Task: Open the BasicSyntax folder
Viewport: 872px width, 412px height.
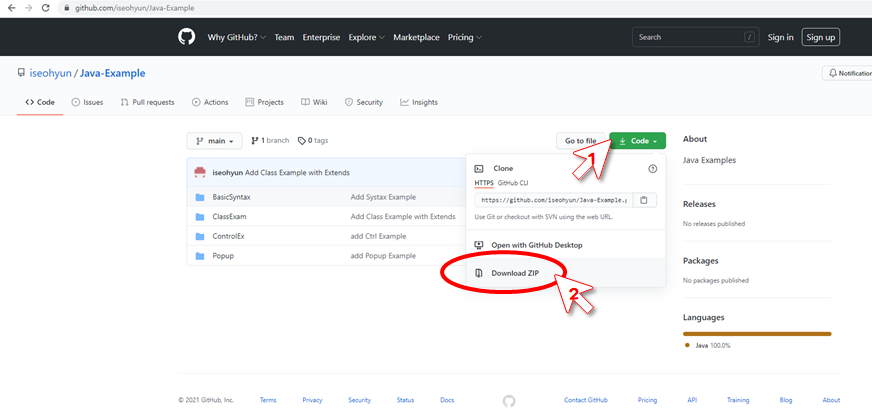Action: (229, 197)
